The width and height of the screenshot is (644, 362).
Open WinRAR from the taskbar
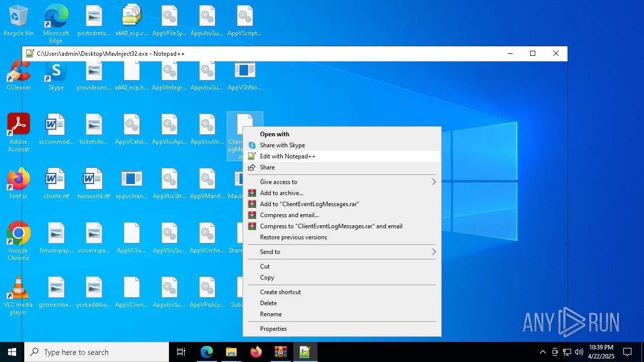point(280,352)
